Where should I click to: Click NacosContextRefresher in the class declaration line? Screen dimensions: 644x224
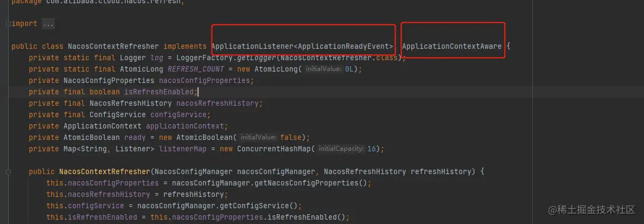tap(113, 46)
